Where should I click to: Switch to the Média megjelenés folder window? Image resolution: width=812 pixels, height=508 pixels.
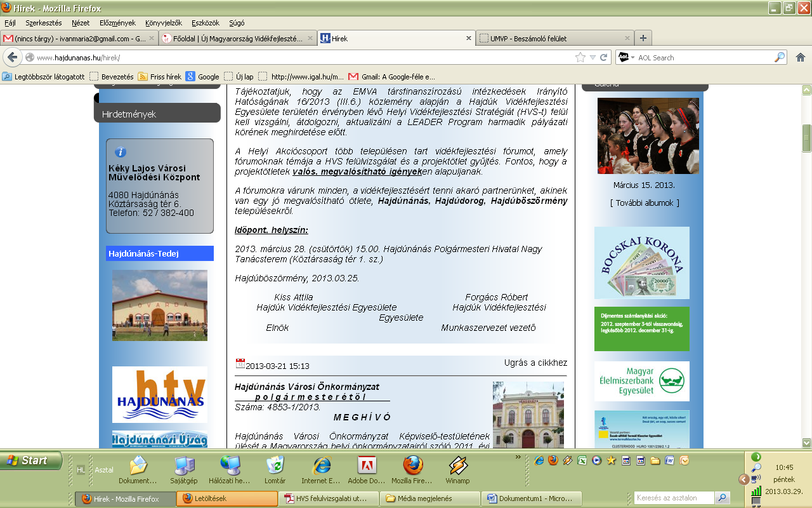tap(430, 498)
